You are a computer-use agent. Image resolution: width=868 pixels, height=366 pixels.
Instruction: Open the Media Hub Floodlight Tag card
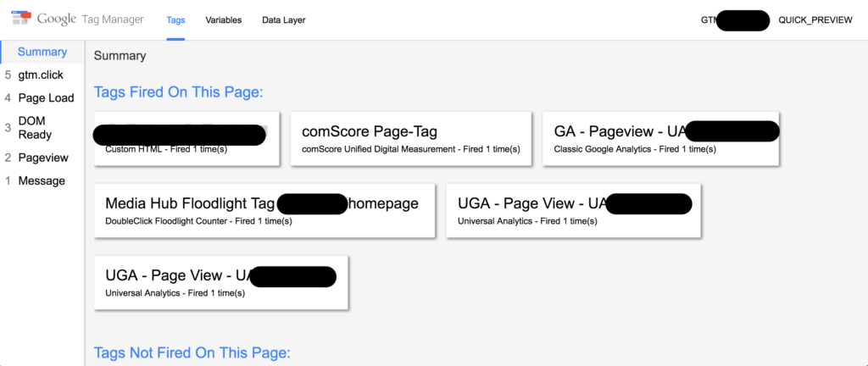pos(264,211)
